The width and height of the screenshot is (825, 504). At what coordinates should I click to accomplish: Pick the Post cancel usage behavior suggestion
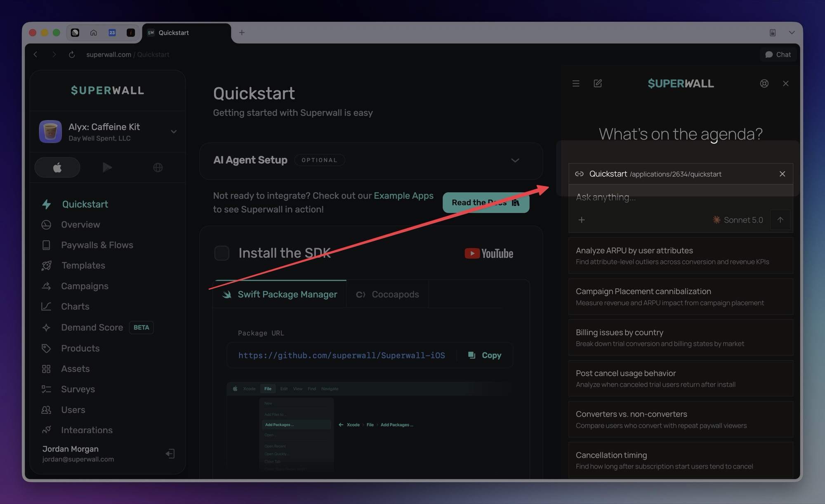(681, 378)
